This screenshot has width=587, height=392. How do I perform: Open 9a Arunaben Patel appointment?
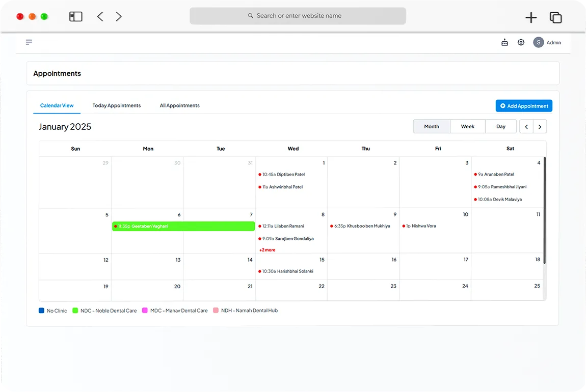[494, 174]
